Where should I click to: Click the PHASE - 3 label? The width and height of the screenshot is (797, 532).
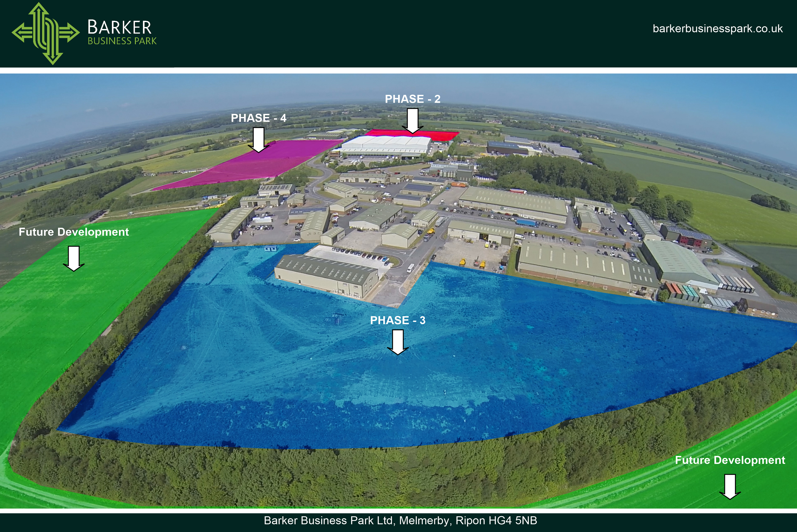398,320
